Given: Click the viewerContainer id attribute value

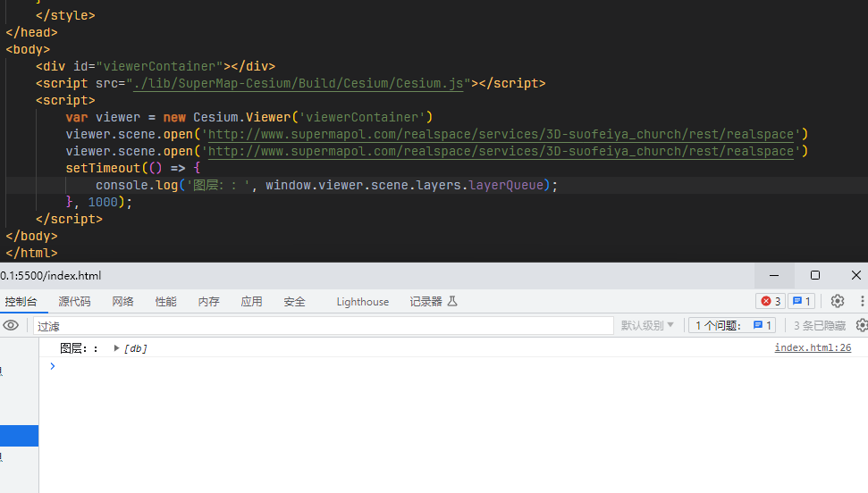Looking at the screenshot, I should pyautogui.click(x=159, y=66).
